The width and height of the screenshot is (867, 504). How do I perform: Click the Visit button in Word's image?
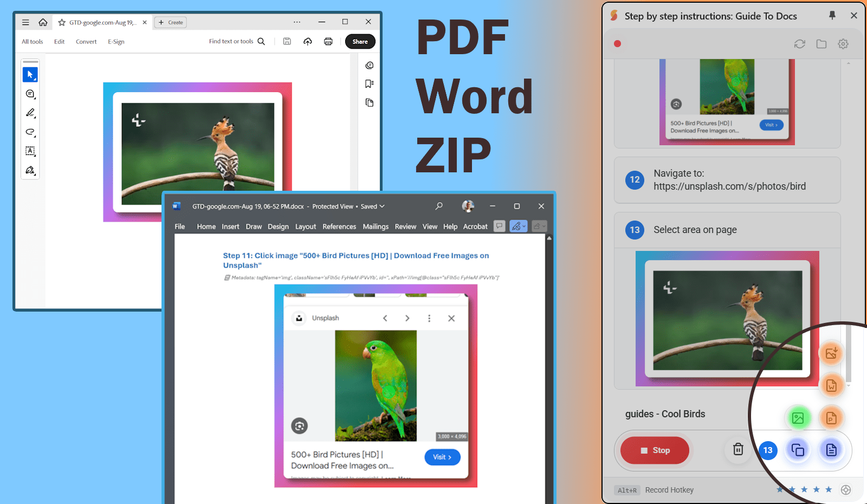click(442, 457)
